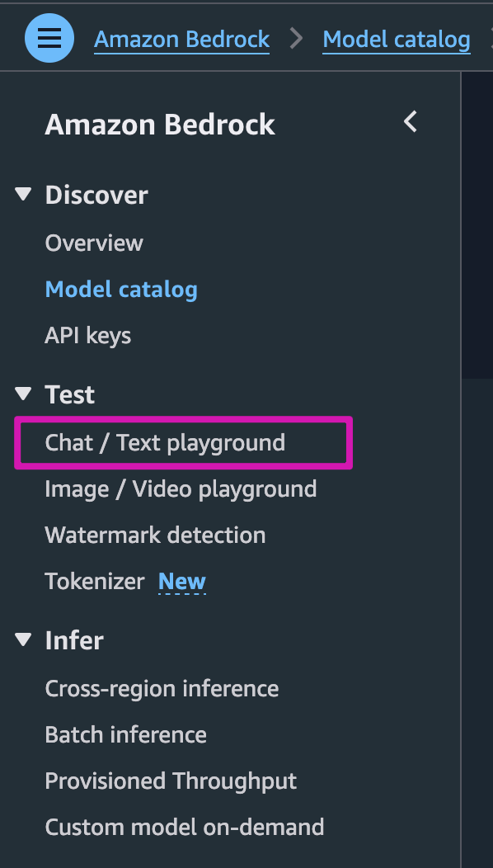Open the Image / Video playground

coord(180,488)
